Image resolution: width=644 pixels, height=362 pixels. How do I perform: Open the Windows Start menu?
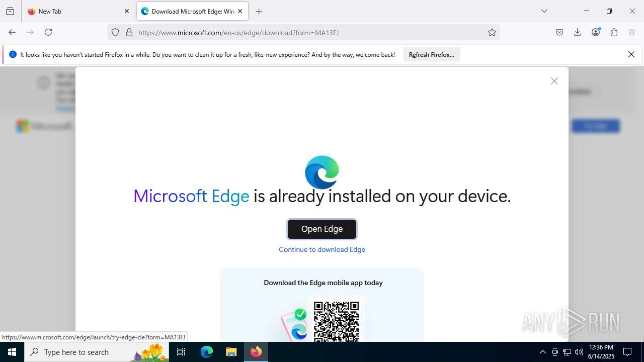[12, 352]
